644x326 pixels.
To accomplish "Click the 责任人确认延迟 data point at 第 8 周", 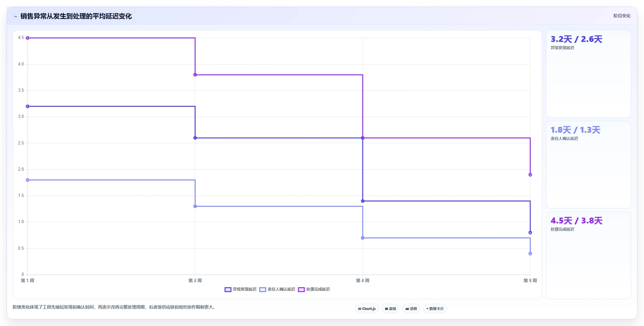I will pos(530,254).
